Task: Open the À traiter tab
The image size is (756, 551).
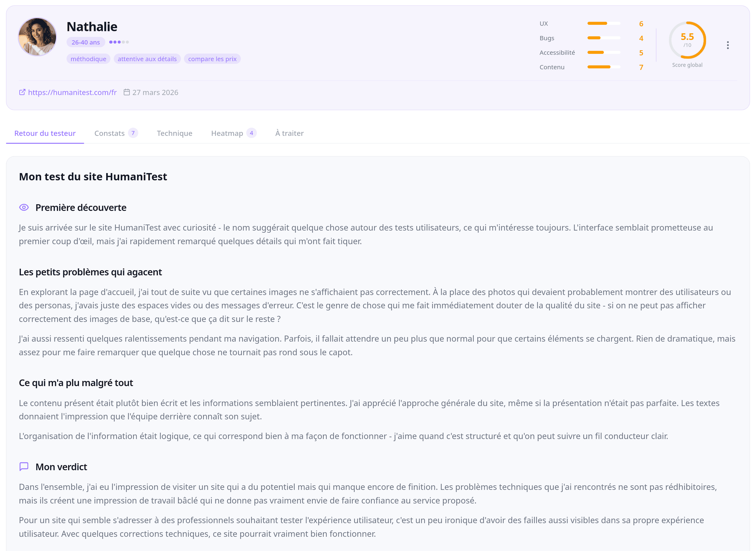Action: (x=289, y=133)
